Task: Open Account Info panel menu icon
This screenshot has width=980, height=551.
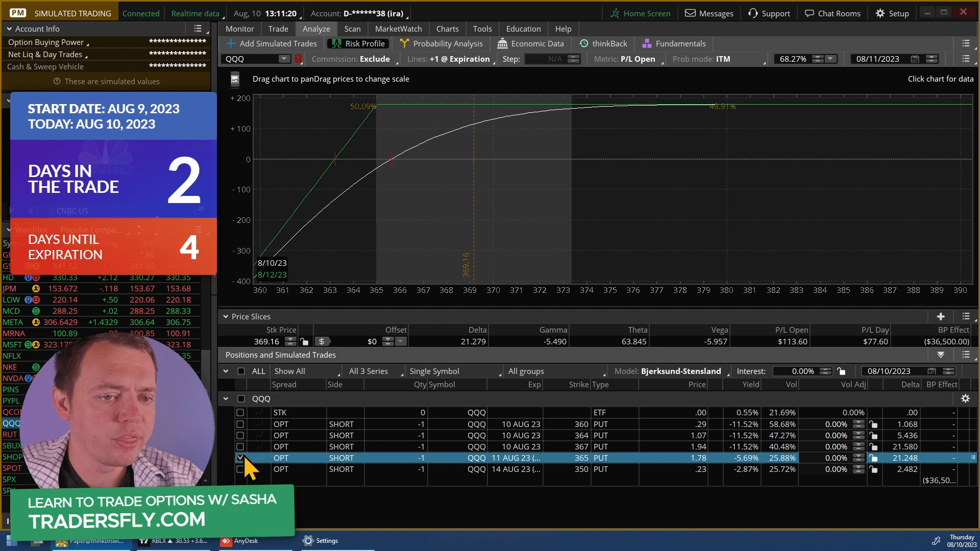Action: tap(198, 29)
